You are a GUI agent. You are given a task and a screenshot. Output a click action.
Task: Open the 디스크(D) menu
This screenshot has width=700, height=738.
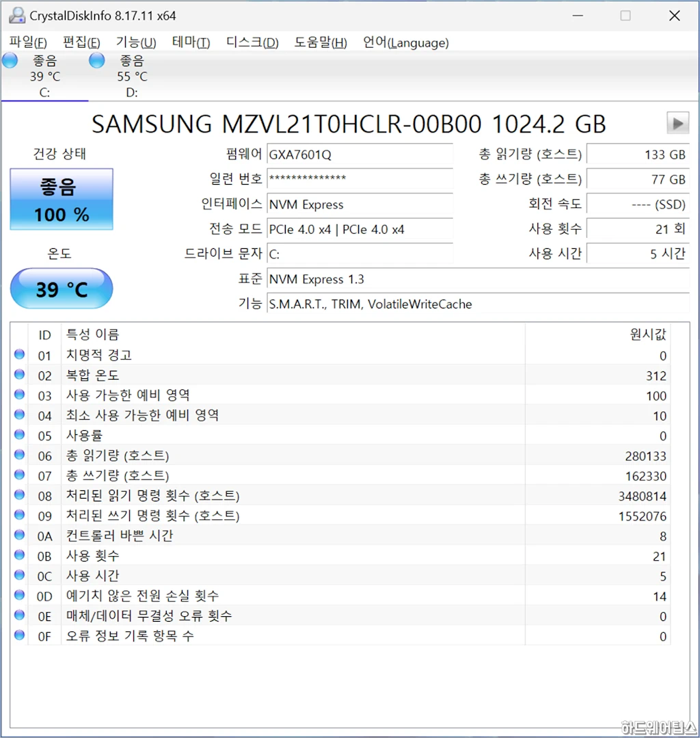coord(252,42)
